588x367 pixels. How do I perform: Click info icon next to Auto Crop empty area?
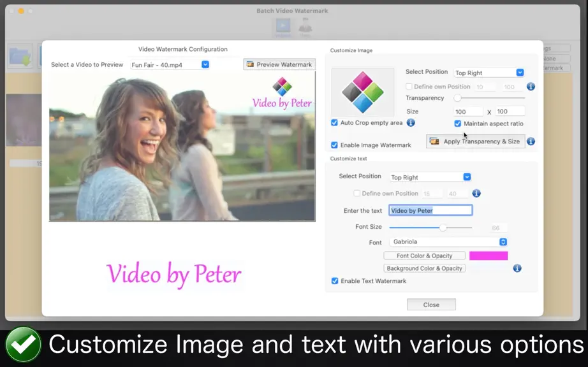(411, 122)
